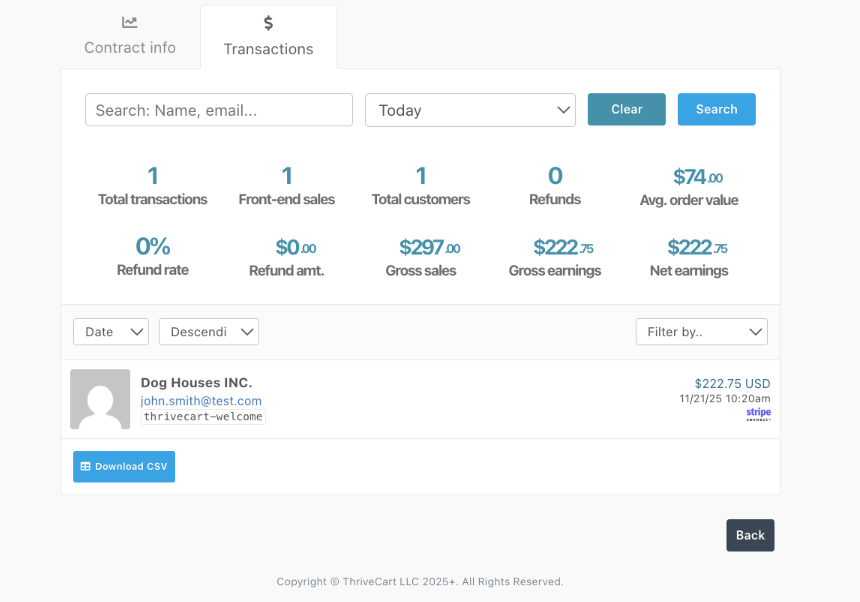Download the transactions CSV
Viewport: 860px width, 602px height.
pyautogui.click(x=124, y=467)
